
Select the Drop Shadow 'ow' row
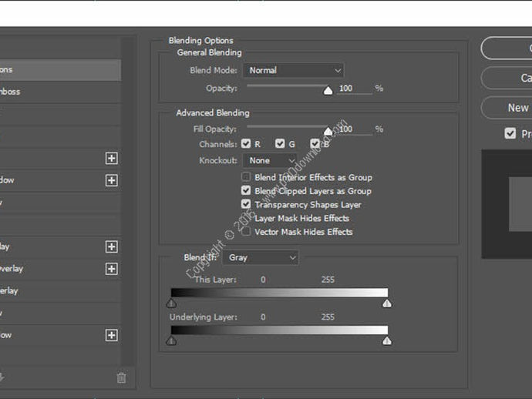[x=60, y=335]
